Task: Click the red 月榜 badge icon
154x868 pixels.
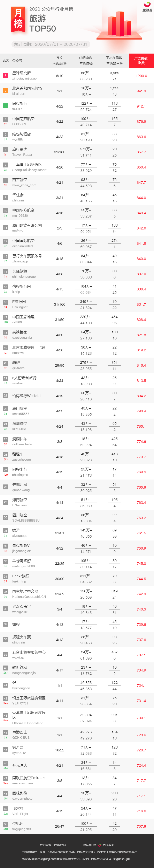Action: pos(18,19)
